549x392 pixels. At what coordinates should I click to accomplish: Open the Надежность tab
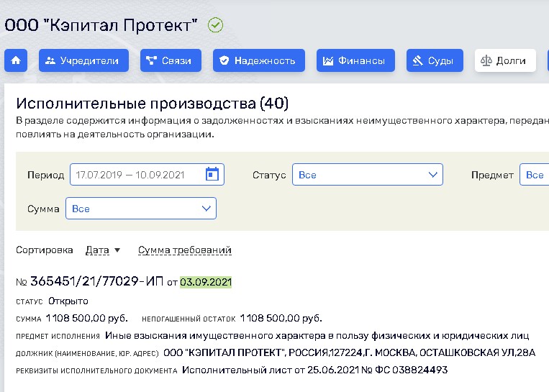(259, 61)
